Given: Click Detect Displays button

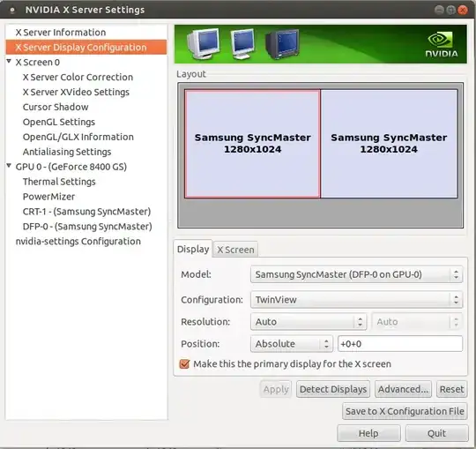Looking at the screenshot, I should (333, 389).
